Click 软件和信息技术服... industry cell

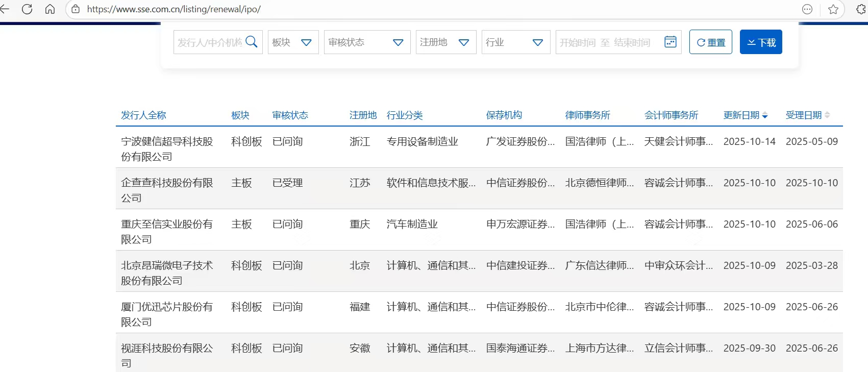[431, 183]
